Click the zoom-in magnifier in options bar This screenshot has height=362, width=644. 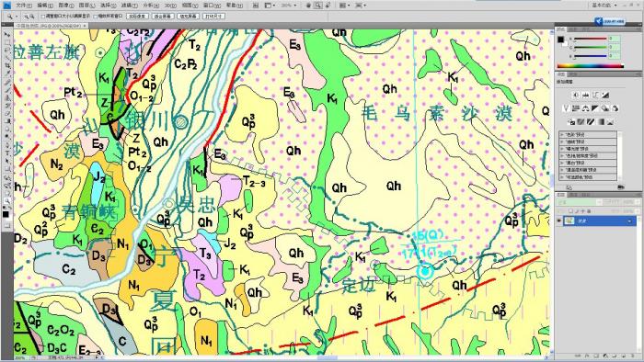[26, 17]
